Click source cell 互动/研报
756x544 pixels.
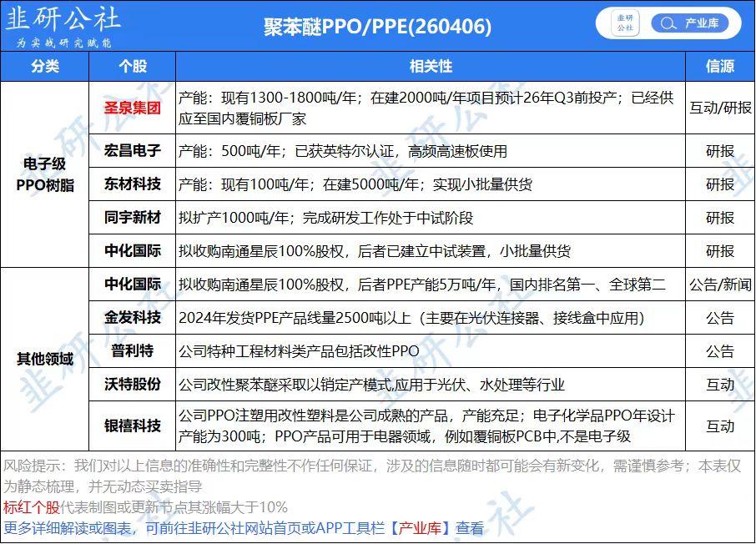tap(720, 108)
